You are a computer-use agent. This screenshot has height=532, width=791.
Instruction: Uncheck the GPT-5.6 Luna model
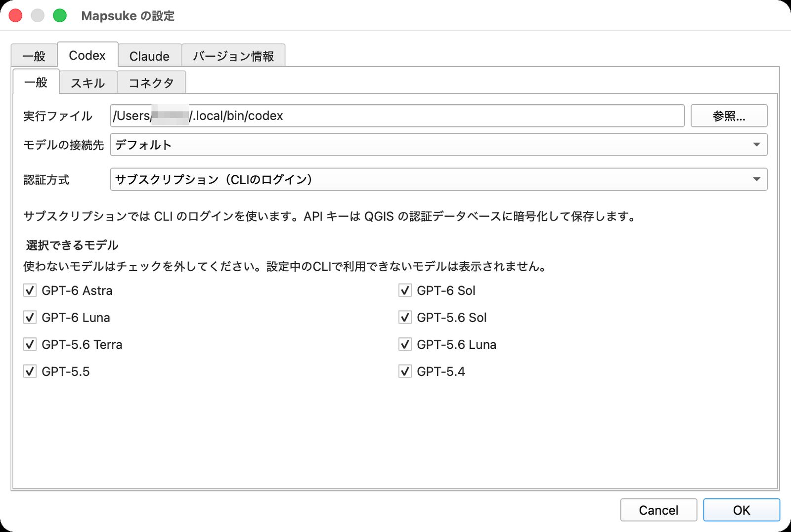pos(405,344)
